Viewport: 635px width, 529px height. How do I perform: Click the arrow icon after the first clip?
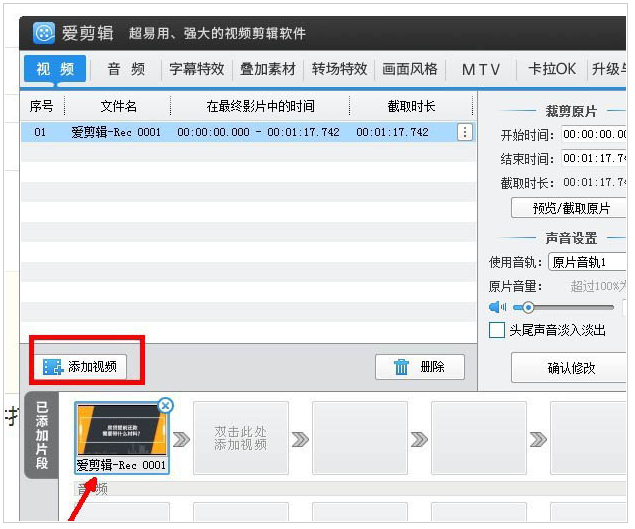point(181,439)
